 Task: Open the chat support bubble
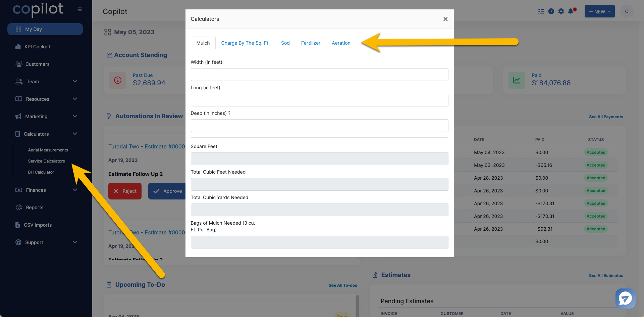(x=625, y=298)
